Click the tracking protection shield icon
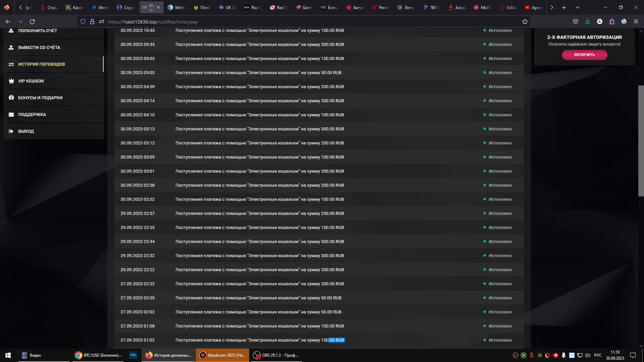Screen dimensions: 644x362 83,22
